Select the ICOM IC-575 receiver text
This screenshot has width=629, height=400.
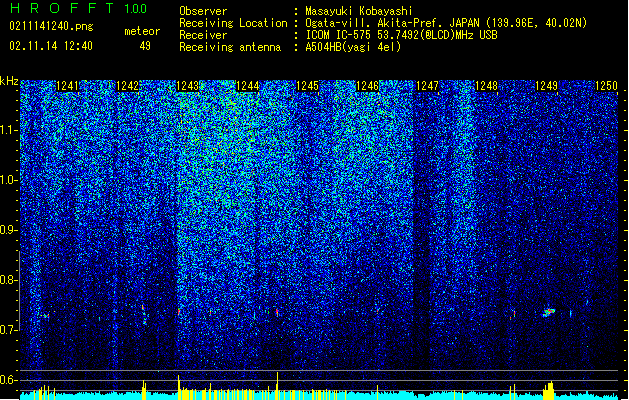coord(401,35)
